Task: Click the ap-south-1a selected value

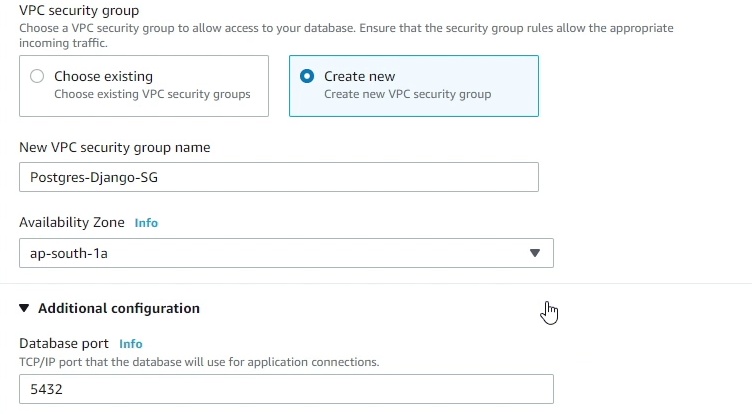Action: (68, 253)
